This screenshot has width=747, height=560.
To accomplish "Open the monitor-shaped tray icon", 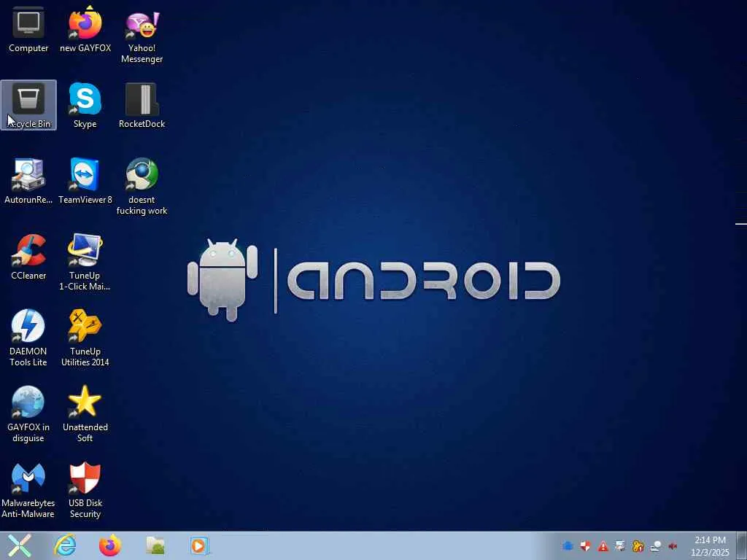I will pos(620,546).
